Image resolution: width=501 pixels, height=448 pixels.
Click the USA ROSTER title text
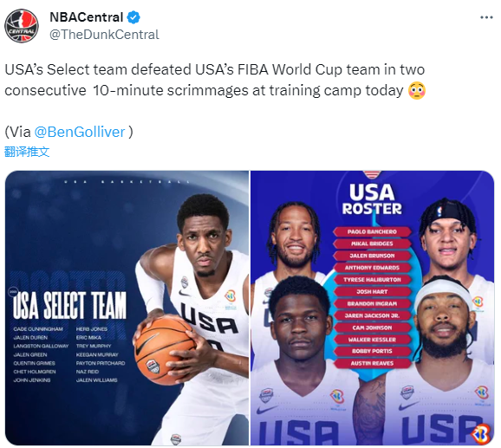click(x=372, y=200)
